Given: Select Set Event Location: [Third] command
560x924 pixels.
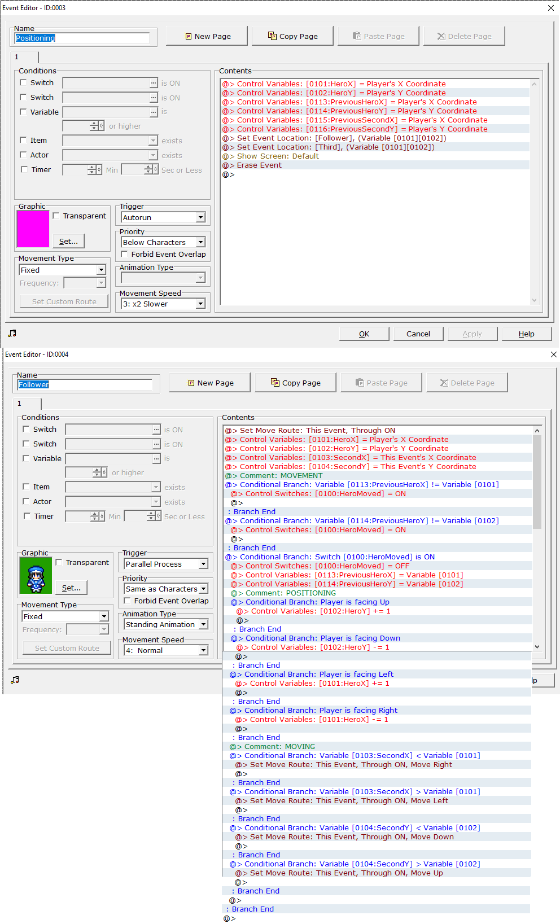Looking at the screenshot, I should 375,147.
